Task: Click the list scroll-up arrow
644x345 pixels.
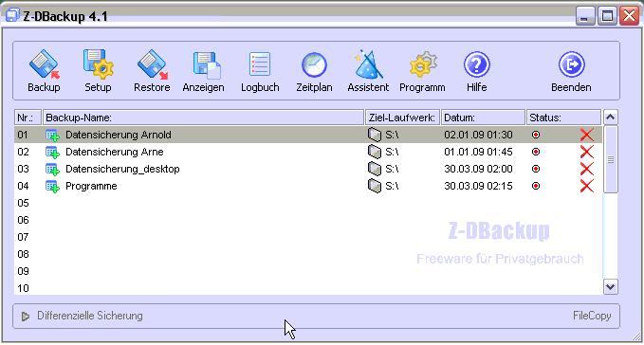Action: 610,118
